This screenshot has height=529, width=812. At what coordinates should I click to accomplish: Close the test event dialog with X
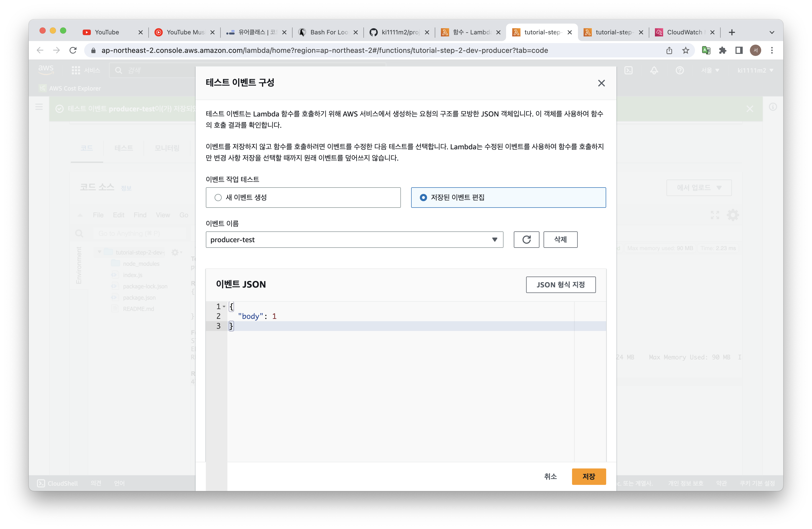[x=601, y=83]
